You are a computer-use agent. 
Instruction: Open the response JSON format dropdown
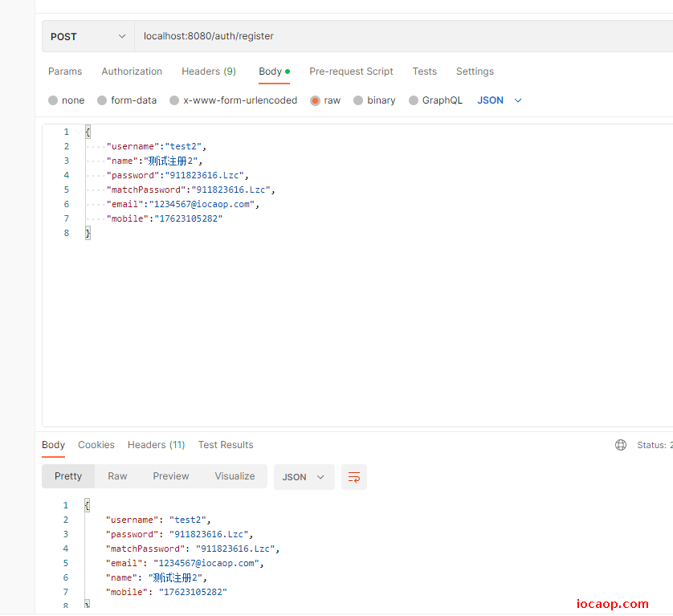pyautogui.click(x=304, y=477)
